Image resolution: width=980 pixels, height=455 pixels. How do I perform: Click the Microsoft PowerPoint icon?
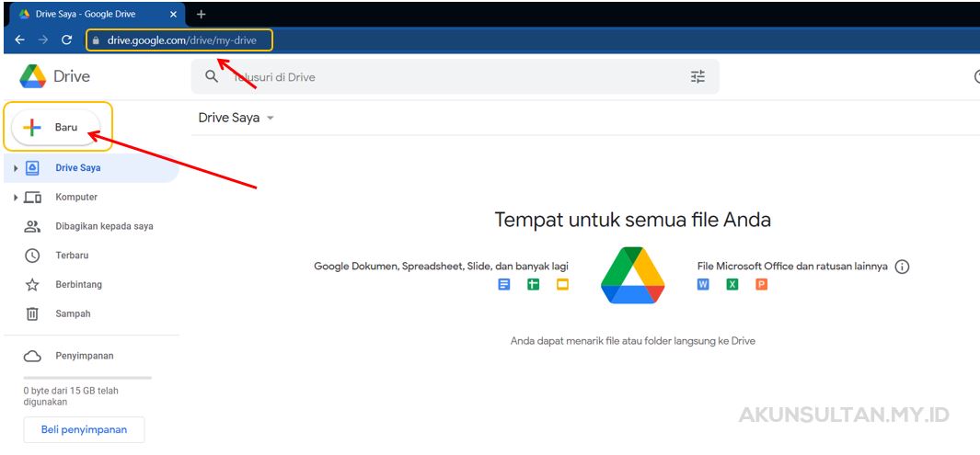(x=761, y=285)
